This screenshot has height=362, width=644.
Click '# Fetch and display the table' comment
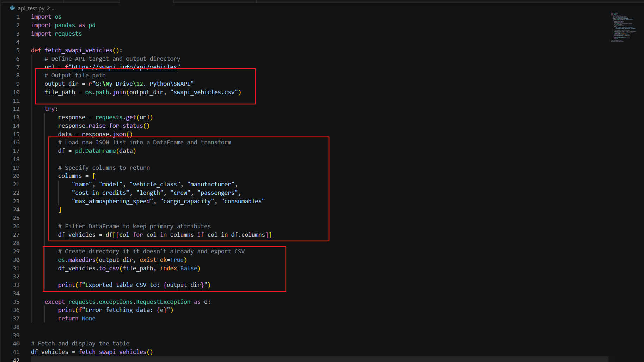point(80,343)
